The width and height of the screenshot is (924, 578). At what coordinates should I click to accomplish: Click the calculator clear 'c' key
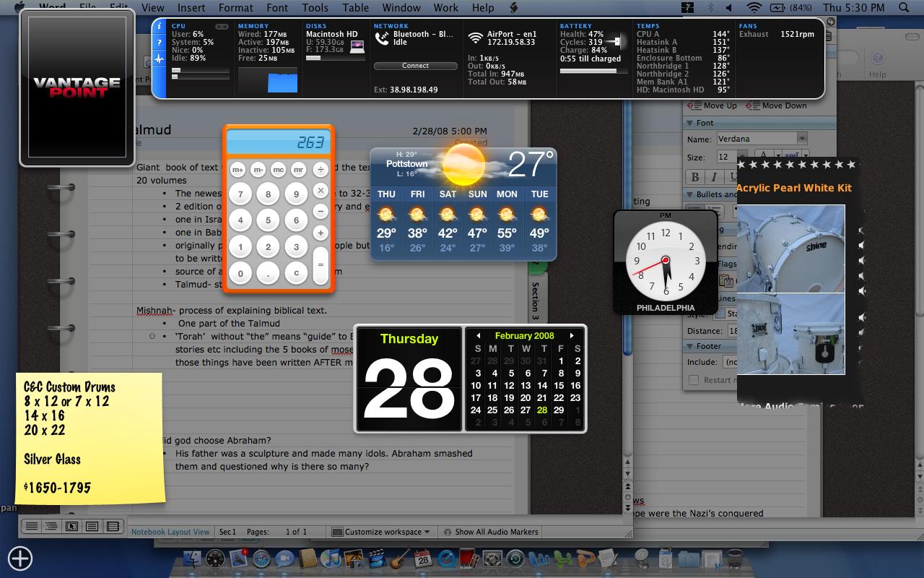pyautogui.click(x=296, y=275)
